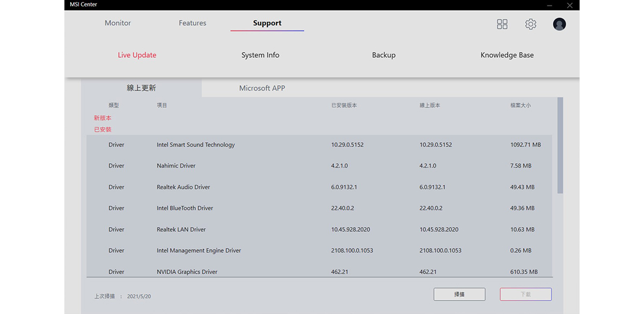Click the 已安裝 group label

click(x=103, y=129)
